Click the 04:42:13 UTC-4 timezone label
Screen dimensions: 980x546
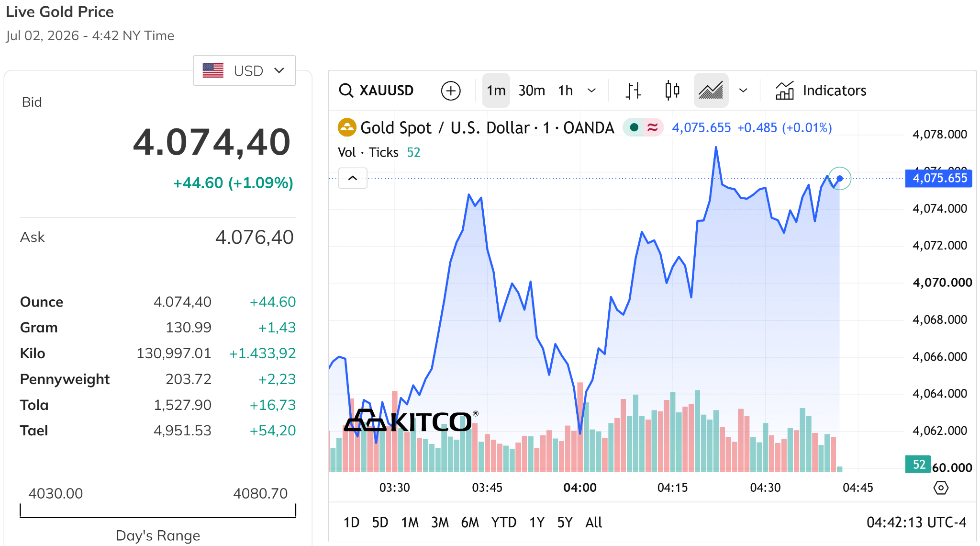pyautogui.click(x=916, y=522)
